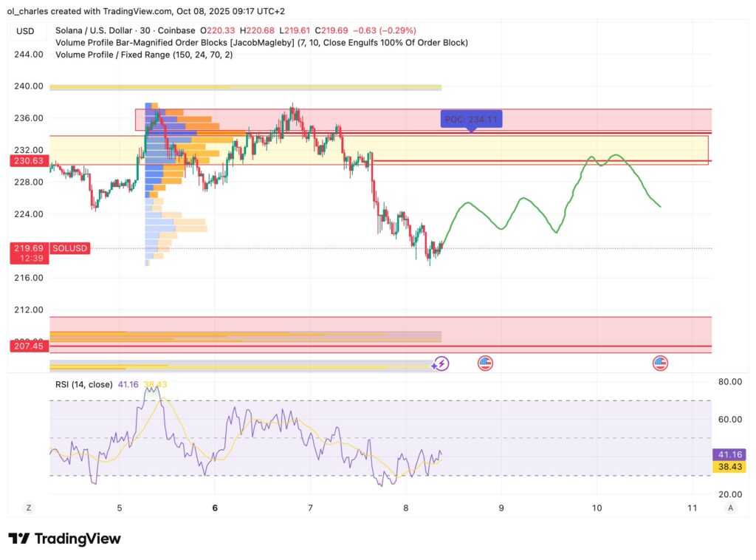
Task: Click the TradingView logo
Action: click(x=63, y=539)
